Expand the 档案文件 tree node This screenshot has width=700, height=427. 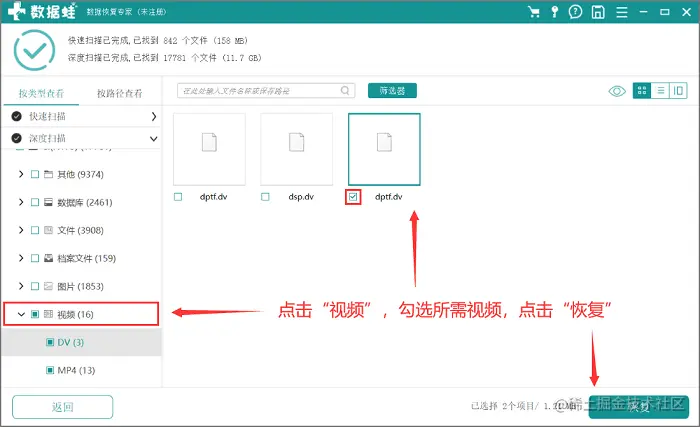[21, 258]
